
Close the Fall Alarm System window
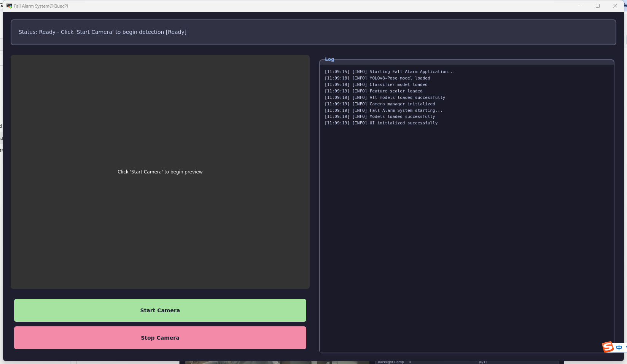tap(615, 6)
